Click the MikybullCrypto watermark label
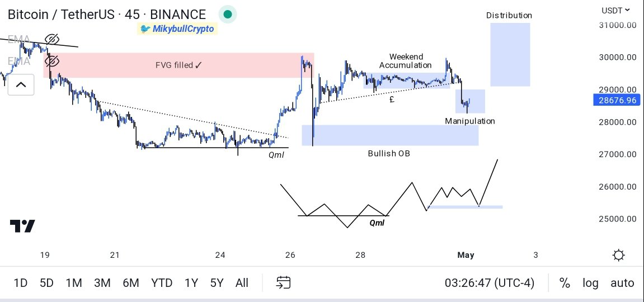Image resolution: width=644 pixels, height=302 pixels. [177, 29]
